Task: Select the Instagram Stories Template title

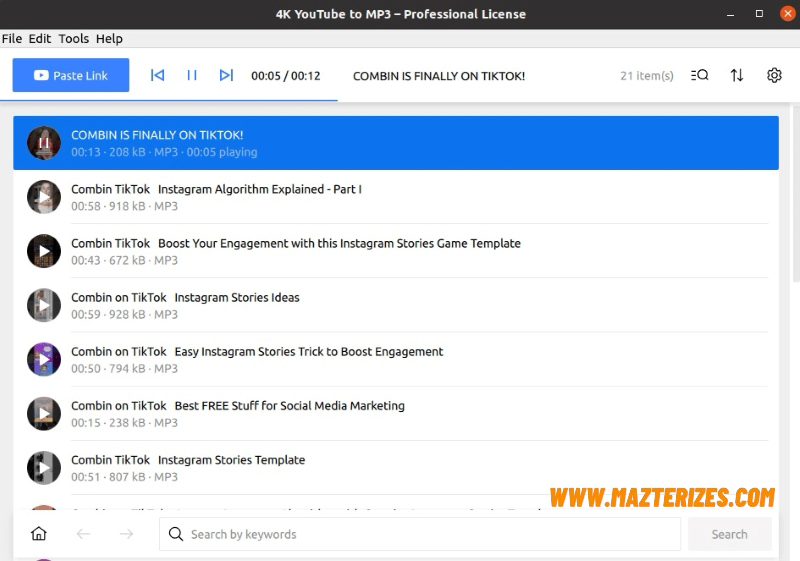Action: point(188,460)
